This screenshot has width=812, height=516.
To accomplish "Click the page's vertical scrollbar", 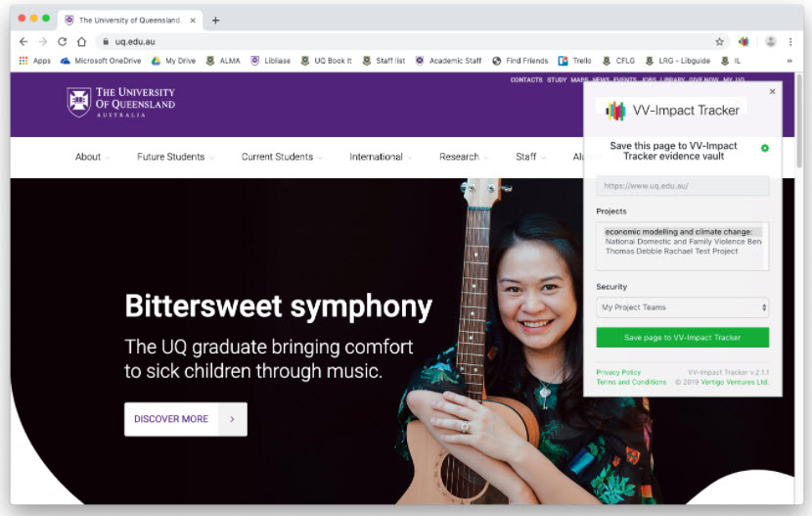I will coord(799,120).
